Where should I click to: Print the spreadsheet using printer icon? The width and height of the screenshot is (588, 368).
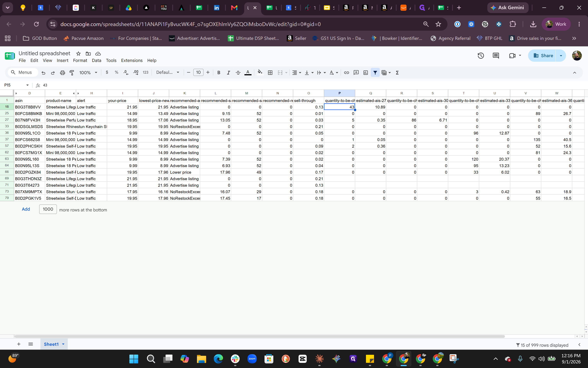62,72
